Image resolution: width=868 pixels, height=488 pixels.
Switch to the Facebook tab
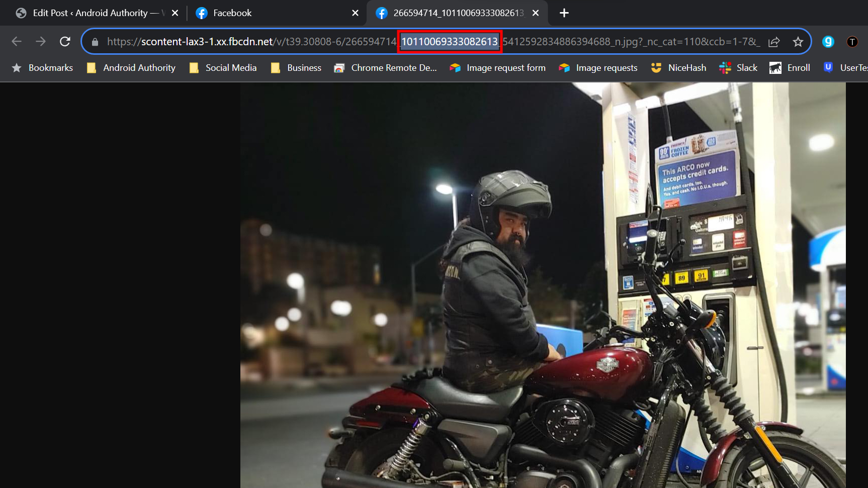pyautogui.click(x=272, y=13)
